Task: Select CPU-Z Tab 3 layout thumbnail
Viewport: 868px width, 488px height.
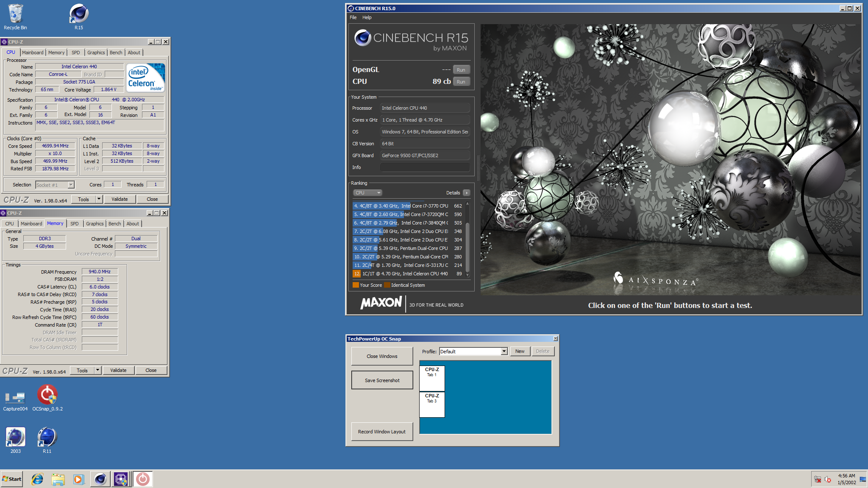Action: 432,405
